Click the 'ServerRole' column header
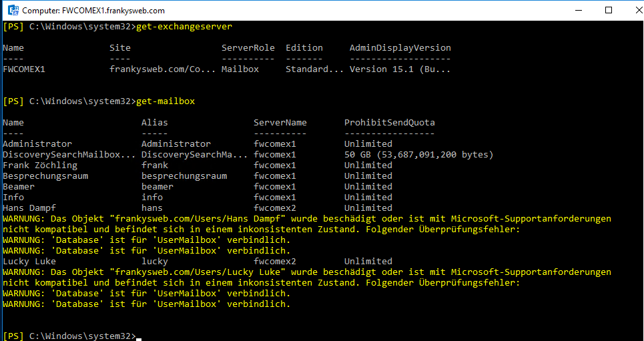Image resolution: width=644 pixels, height=341 pixels. tap(248, 48)
